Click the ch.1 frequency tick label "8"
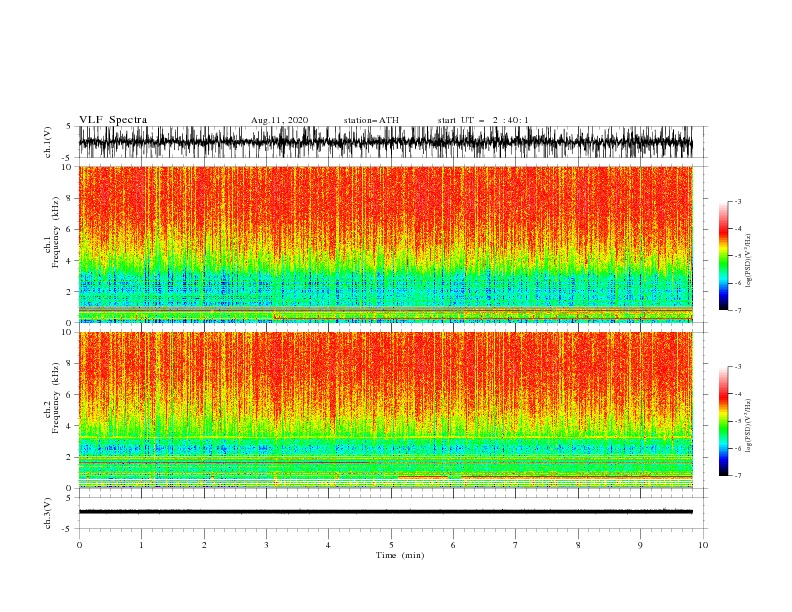792x612 pixels. pyautogui.click(x=69, y=198)
